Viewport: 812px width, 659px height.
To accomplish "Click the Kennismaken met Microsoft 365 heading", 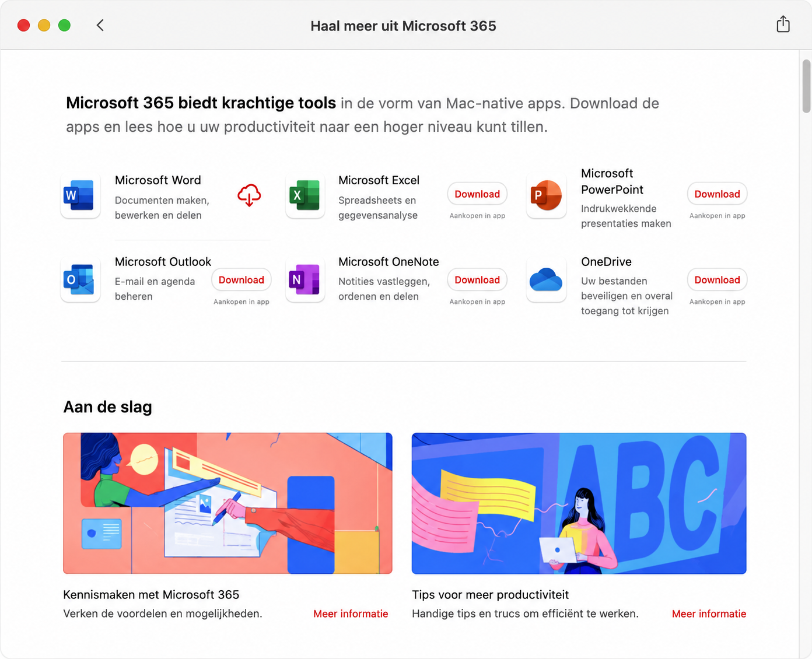I will coord(151,595).
